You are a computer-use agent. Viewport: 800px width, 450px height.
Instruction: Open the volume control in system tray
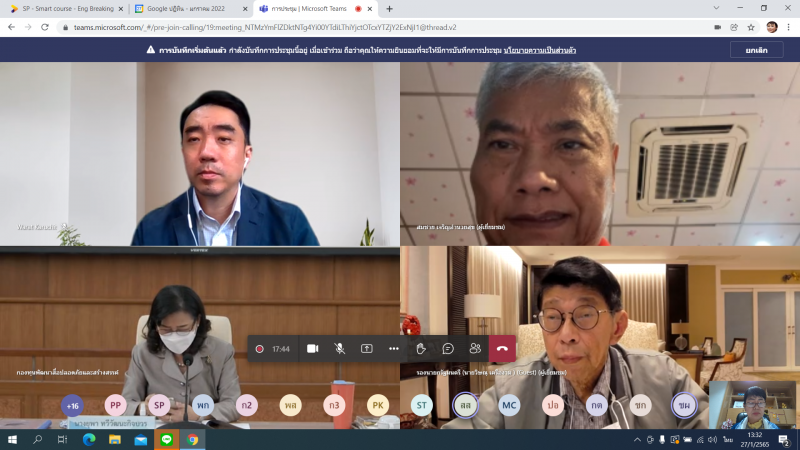coord(713,440)
